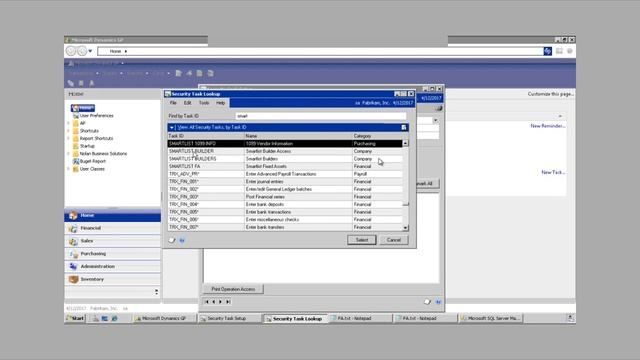Click the Find by Task ID field

320,116
